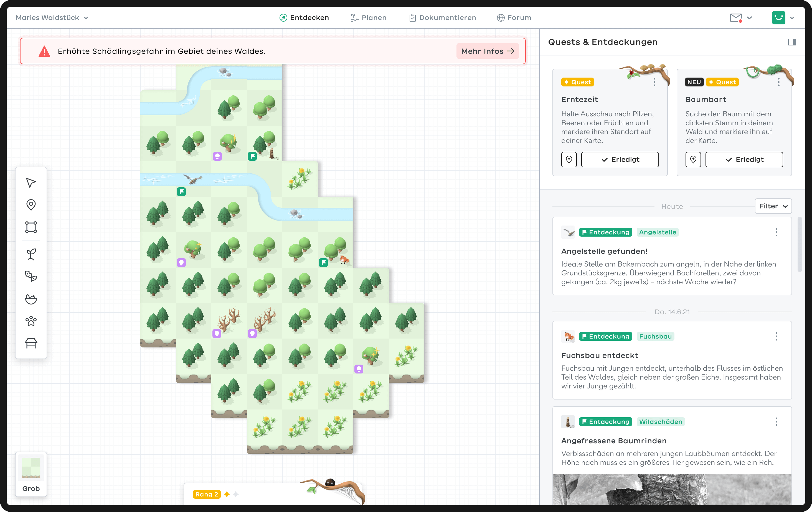
Task: Open options for Angelstelle gefunden entry
Action: (776, 232)
